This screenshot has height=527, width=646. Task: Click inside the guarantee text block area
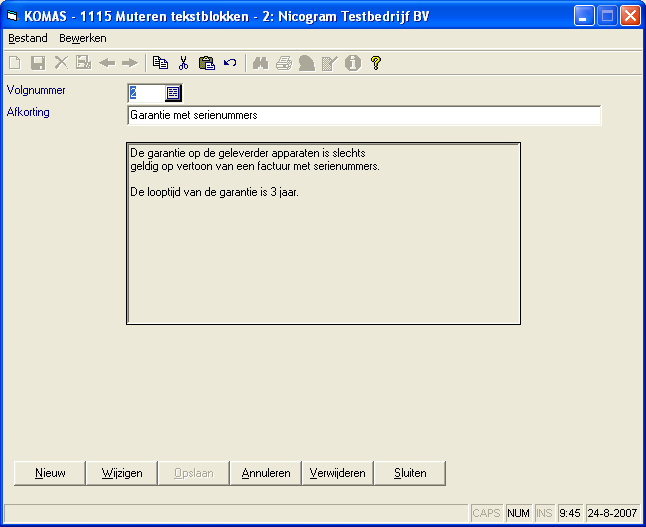(323, 233)
